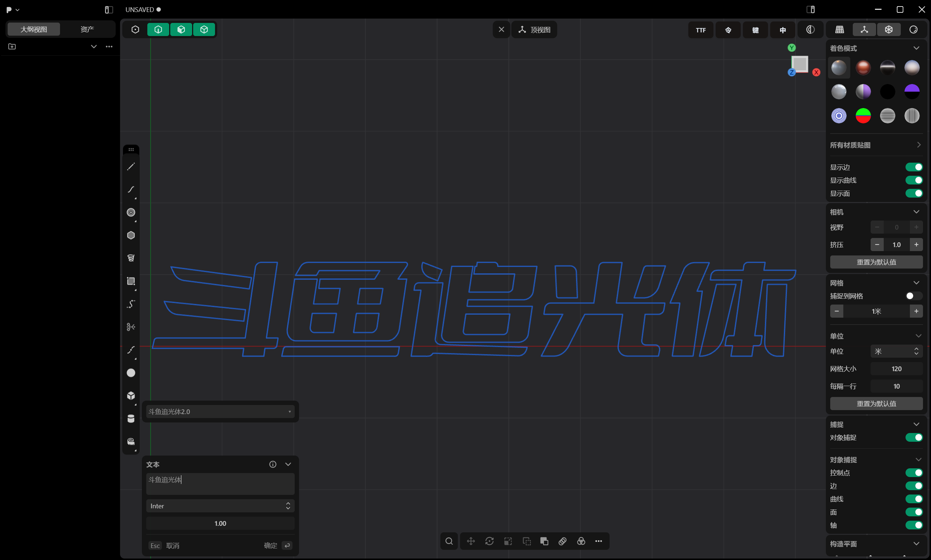This screenshot has width=931, height=560.
Task: Toggle 边 snapping switch
Action: 914,486
